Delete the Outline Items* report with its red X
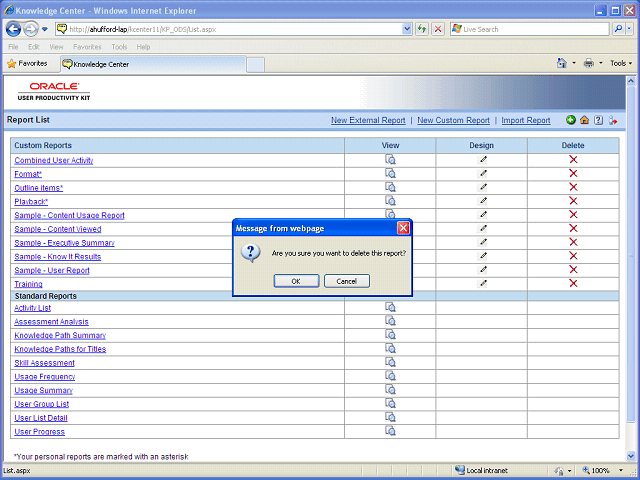640x480 pixels. (573, 187)
